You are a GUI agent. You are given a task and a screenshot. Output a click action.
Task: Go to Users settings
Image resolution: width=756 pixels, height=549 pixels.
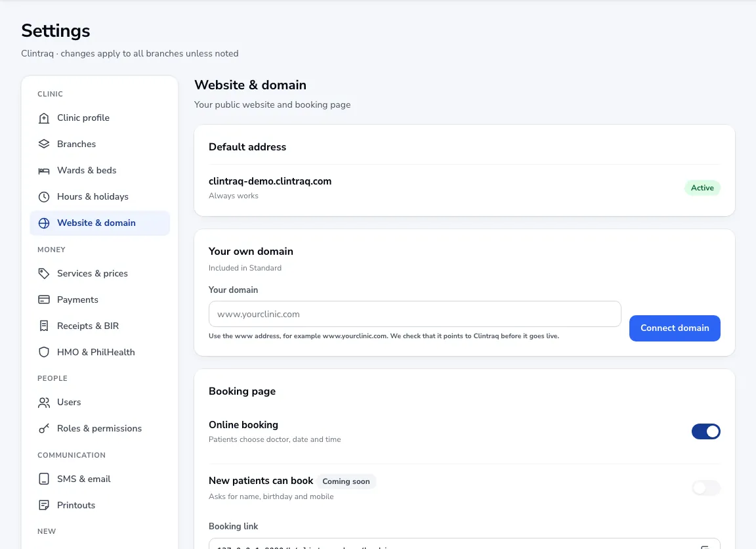[100, 403]
